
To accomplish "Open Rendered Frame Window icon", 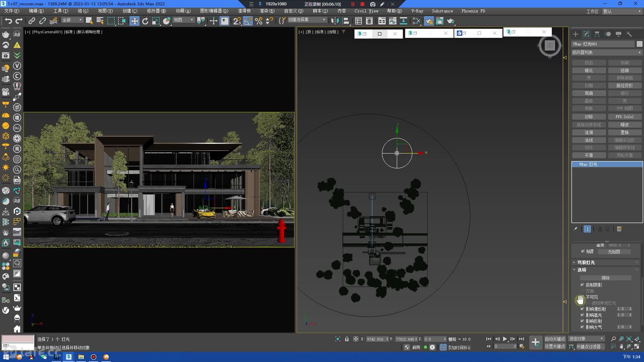I will click(x=440, y=21).
